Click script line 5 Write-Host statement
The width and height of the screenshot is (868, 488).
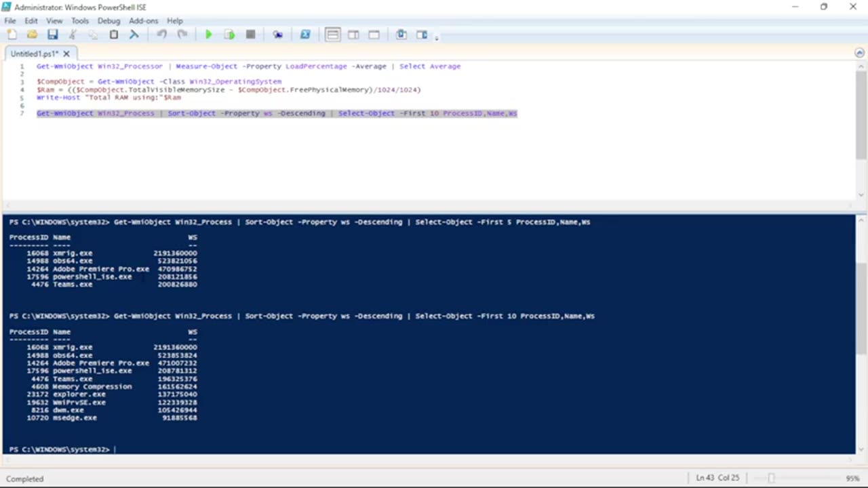pos(108,98)
